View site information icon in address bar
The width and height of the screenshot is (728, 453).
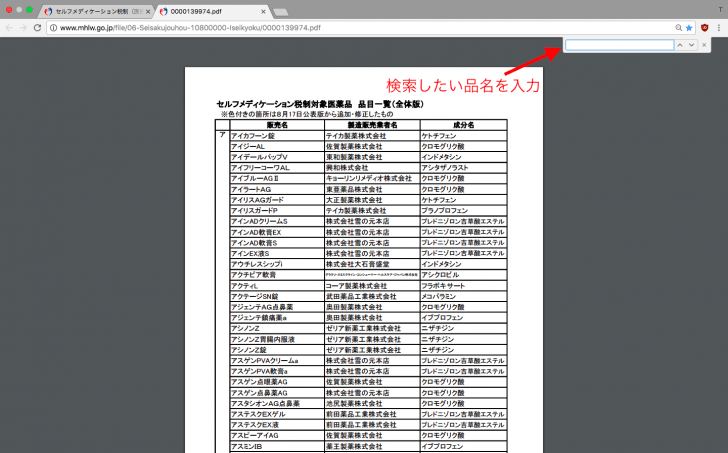coord(53,28)
